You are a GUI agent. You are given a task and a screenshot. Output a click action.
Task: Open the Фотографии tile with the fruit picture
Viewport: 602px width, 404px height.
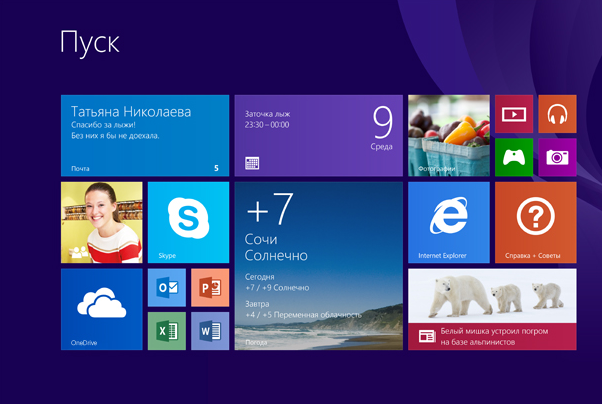tap(449, 135)
